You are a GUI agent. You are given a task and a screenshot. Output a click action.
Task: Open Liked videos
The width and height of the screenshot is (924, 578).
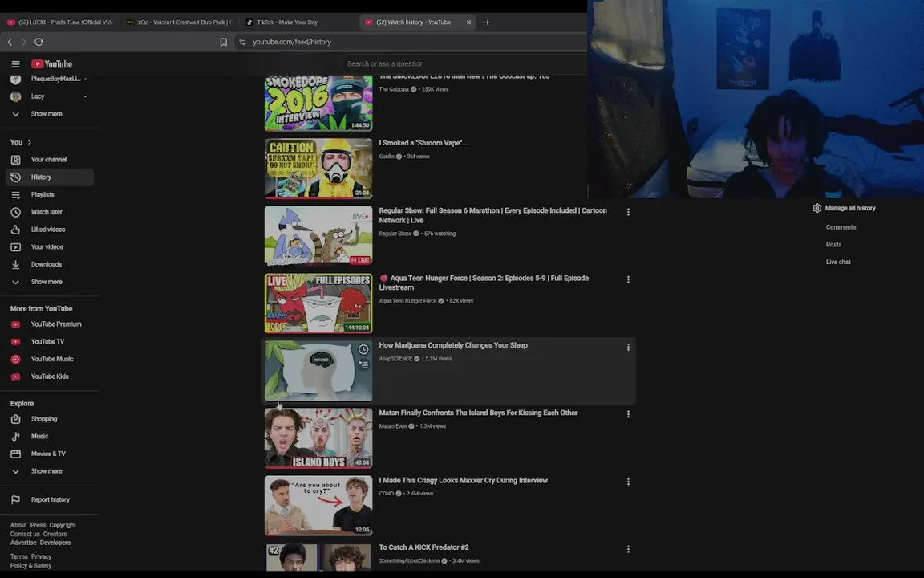[x=50, y=230]
